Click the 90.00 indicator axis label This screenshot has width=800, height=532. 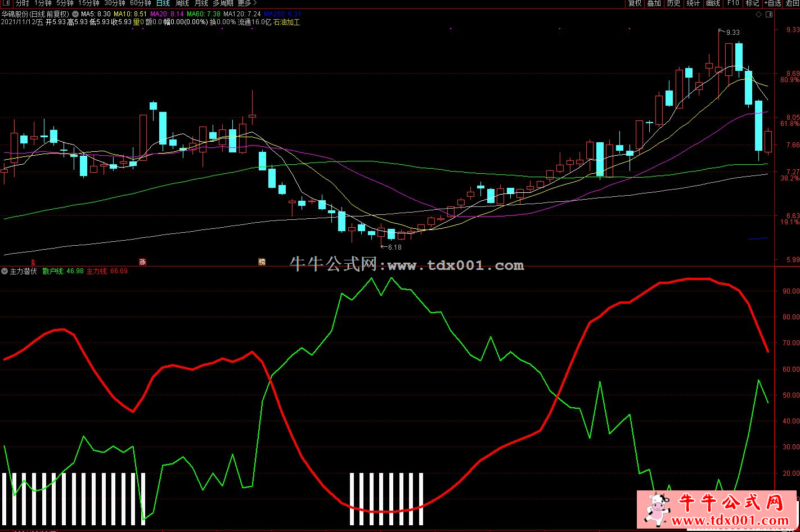click(791, 291)
